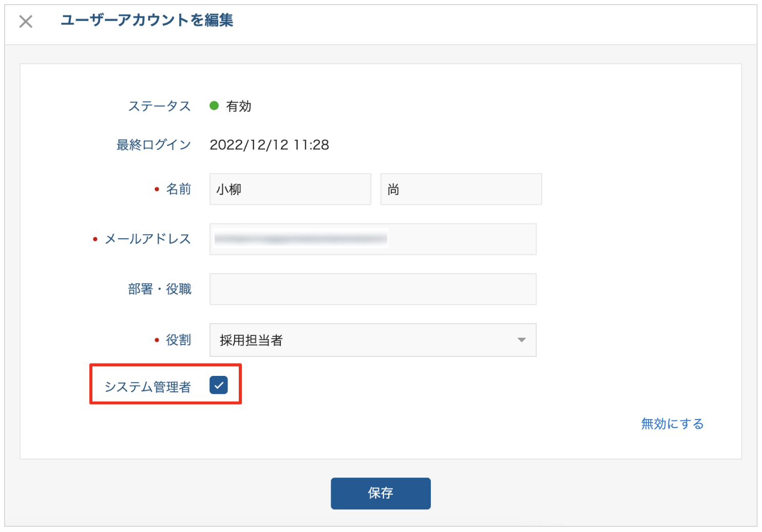Focus the first name field containing 尚
The width and height of the screenshot is (762, 532).
(461, 189)
